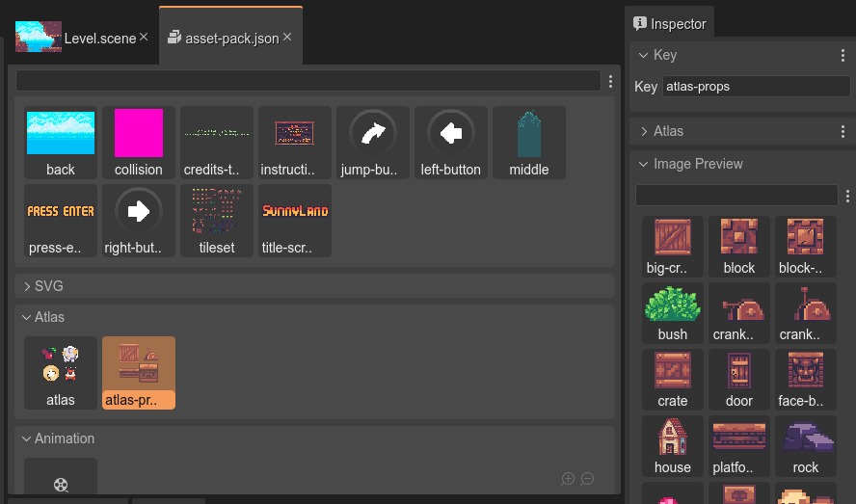Select the block-big frame in preview

pos(806,247)
